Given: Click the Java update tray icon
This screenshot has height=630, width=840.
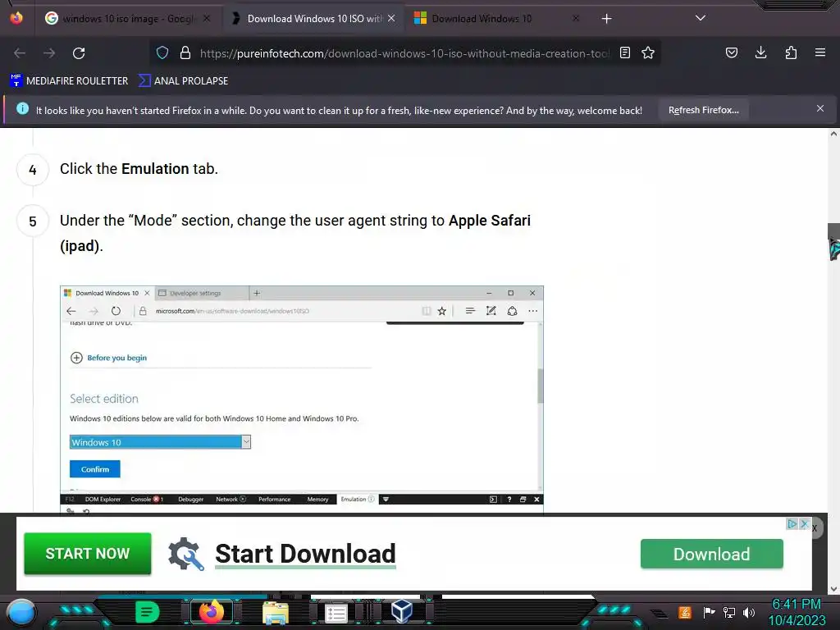Looking at the screenshot, I should pyautogui.click(x=684, y=612).
